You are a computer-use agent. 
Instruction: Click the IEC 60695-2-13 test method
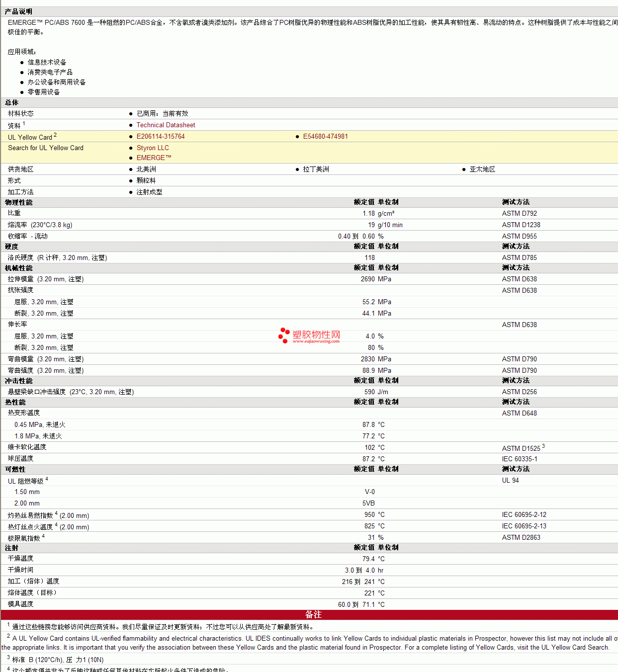pyautogui.click(x=524, y=526)
